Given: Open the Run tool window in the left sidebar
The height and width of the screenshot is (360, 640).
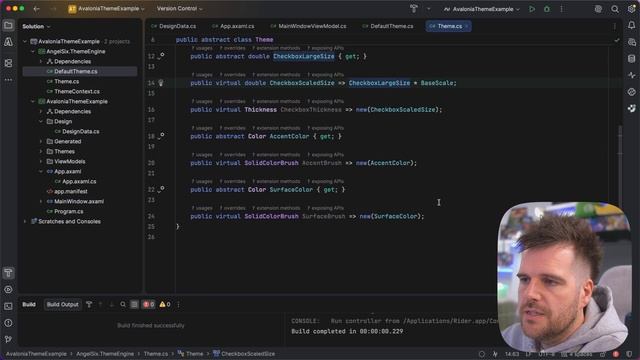Looking at the screenshot, I should coord(8,289).
